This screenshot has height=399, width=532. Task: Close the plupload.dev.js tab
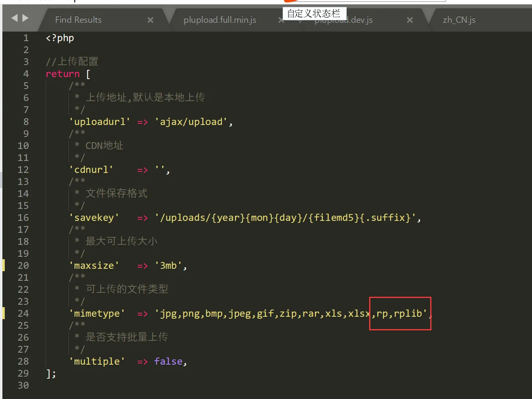coord(410,20)
